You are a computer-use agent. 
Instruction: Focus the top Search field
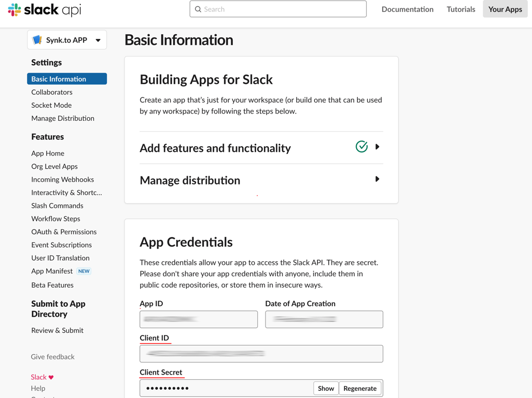(283, 9)
